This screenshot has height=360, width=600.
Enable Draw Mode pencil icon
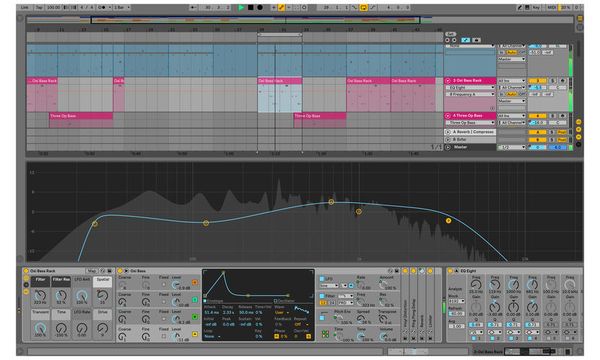pos(520,7)
